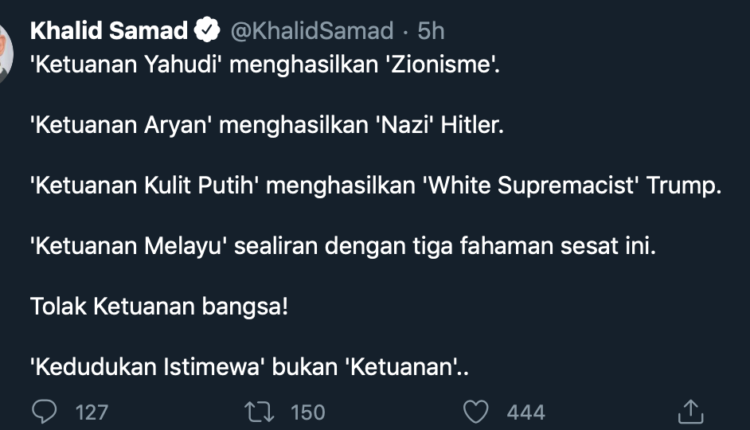Click the 'Ketuanan Yahudi' tweet line

click(265, 67)
